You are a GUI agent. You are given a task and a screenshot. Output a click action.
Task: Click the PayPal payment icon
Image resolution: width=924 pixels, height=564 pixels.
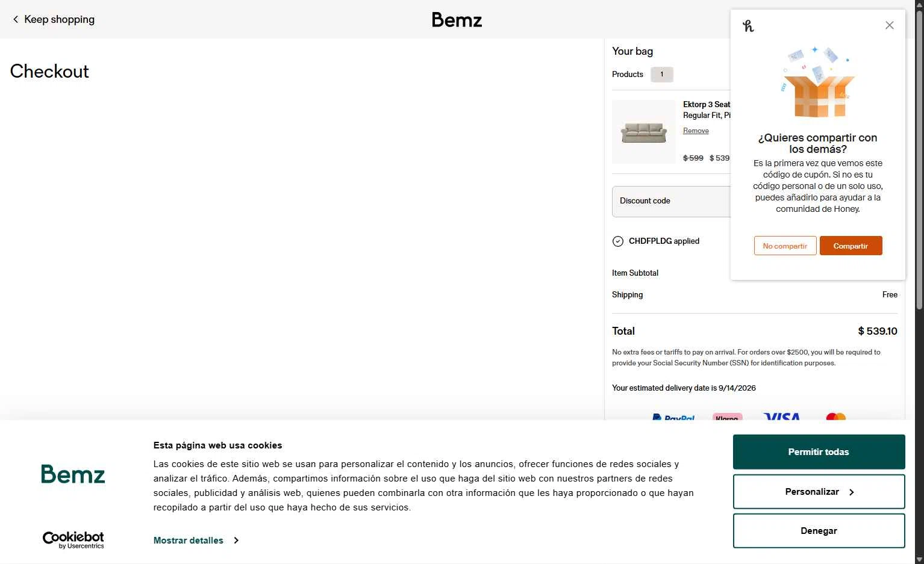click(673, 417)
